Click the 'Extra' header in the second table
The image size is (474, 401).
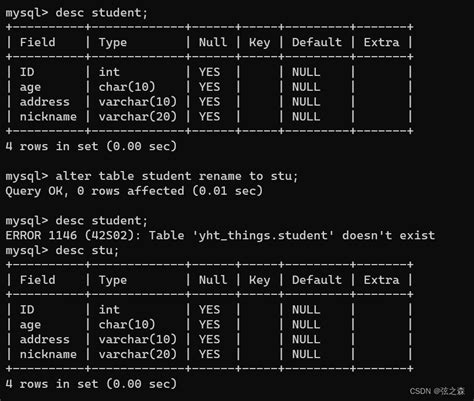click(x=381, y=280)
